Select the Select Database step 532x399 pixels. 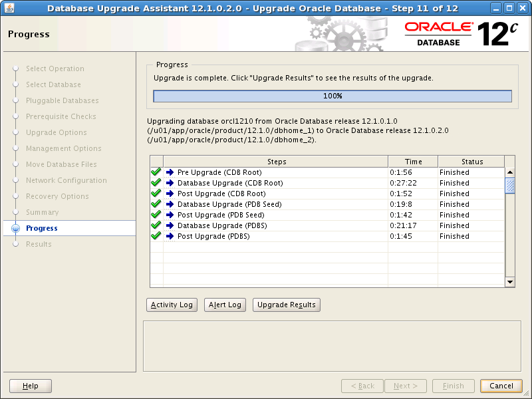click(x=54, y=85)
